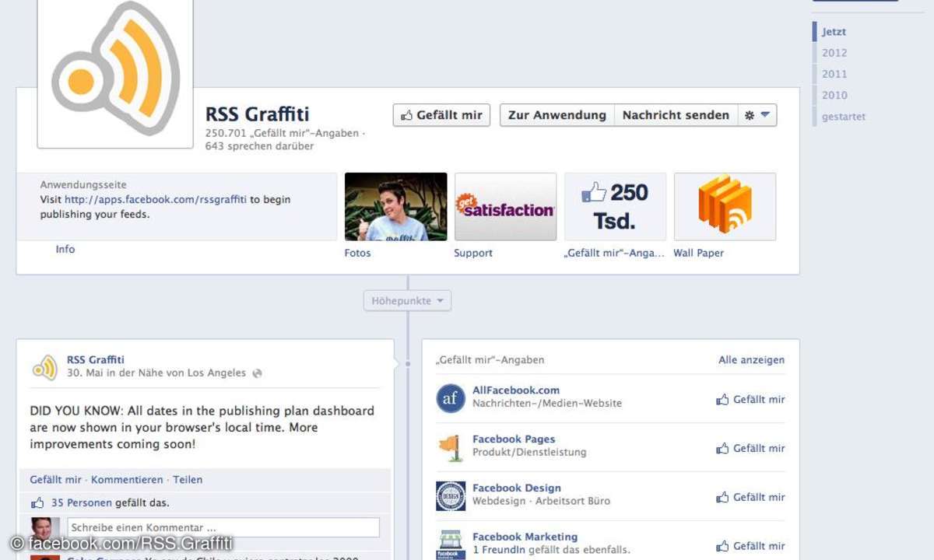This screenshot has height=560, width=934.
Task: Click the RSS icon beside the post author
Action: [45, 367]
